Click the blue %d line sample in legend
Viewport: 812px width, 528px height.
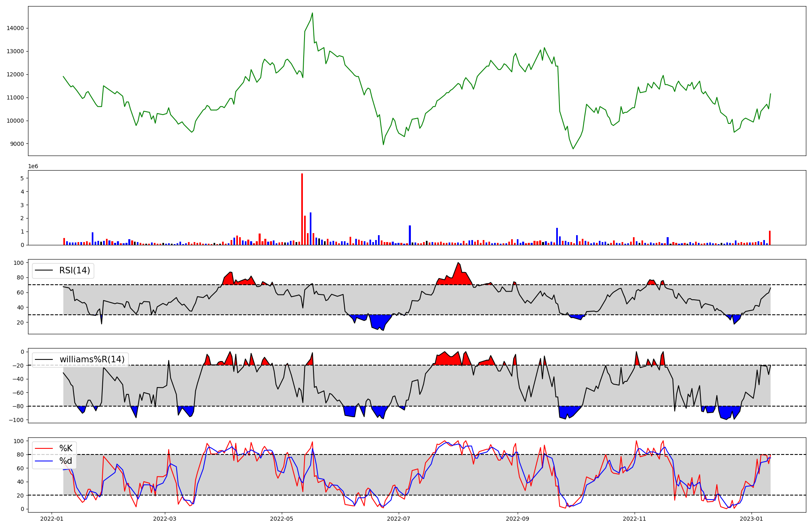(44, 461)
